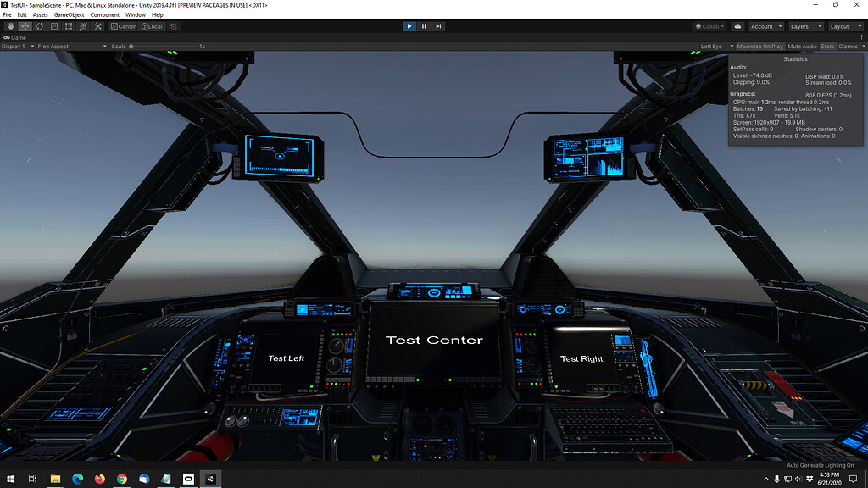Mute Audio in the Game view

pos(802,46)
